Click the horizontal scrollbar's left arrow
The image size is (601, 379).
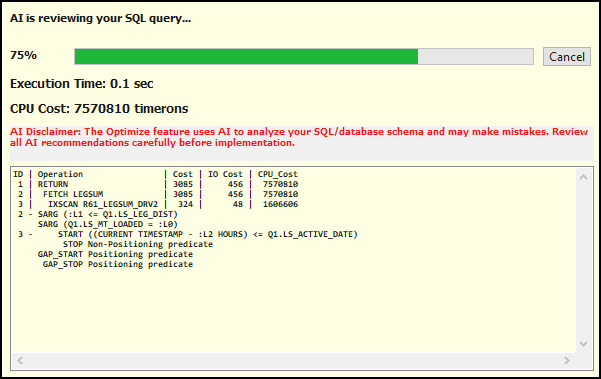coord(20,360)
